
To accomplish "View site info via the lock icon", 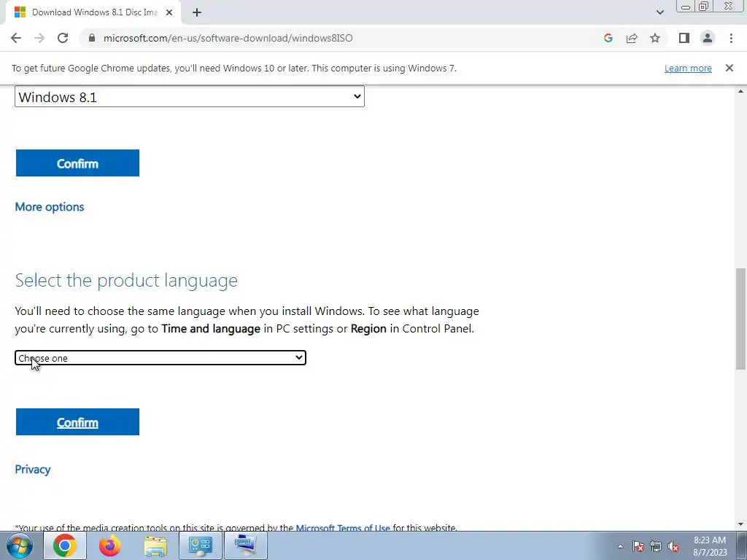I will (92, 38).
